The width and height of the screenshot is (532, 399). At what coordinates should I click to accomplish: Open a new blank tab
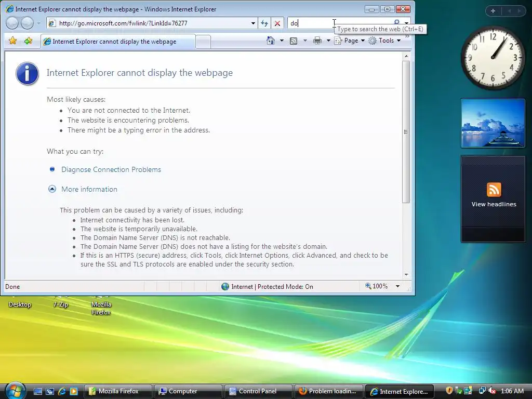coord(203,42)
